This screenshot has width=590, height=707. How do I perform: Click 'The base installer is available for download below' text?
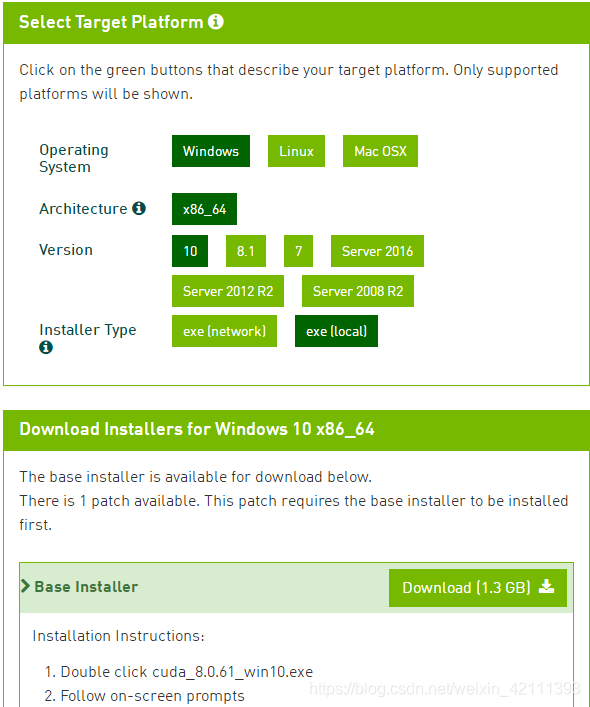195,477
